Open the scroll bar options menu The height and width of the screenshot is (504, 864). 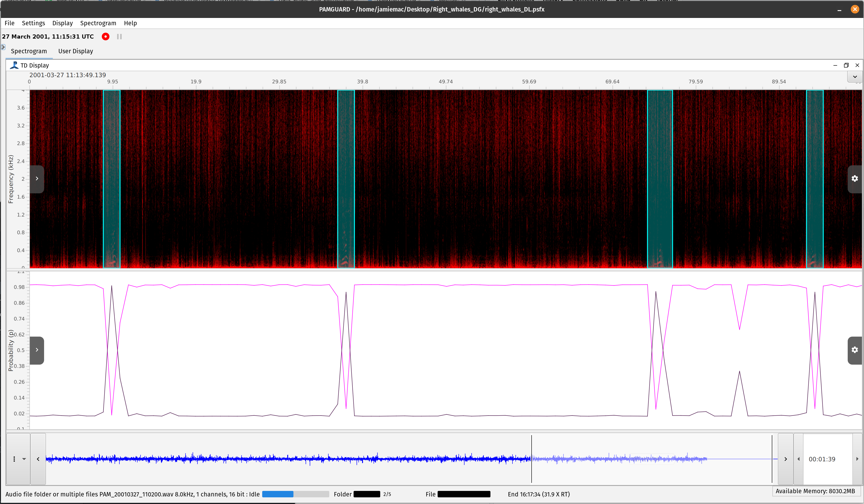19,459
